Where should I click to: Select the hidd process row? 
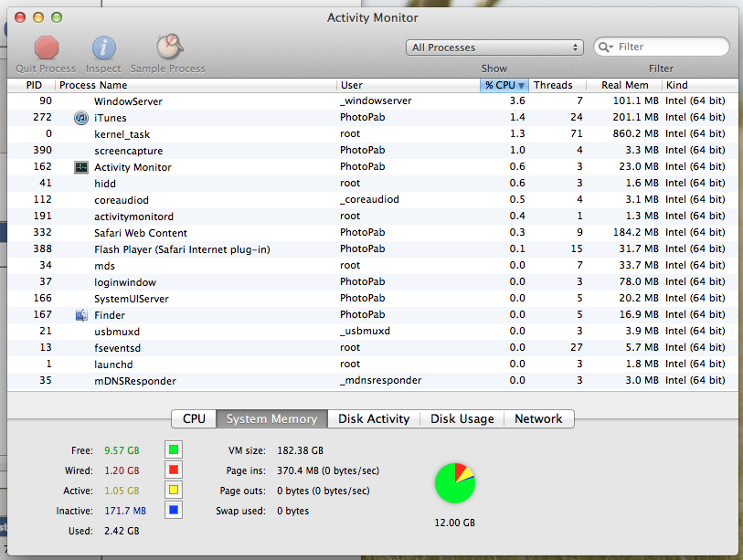click(373, 184)
